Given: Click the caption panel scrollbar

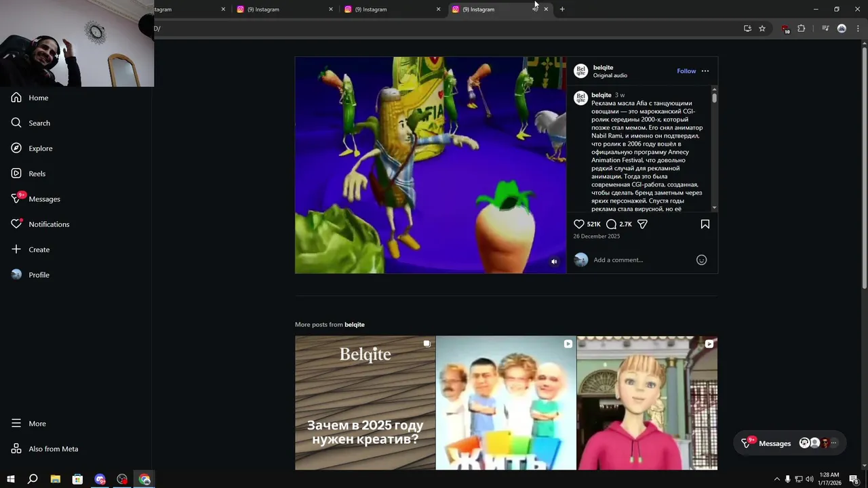Looking at the screenshot, I should (714, 98).
